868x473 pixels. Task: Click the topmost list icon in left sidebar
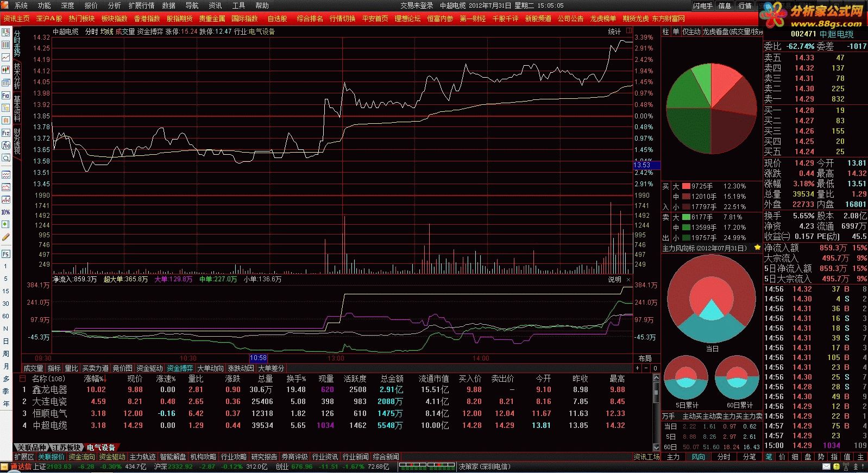tap(6, 32)
